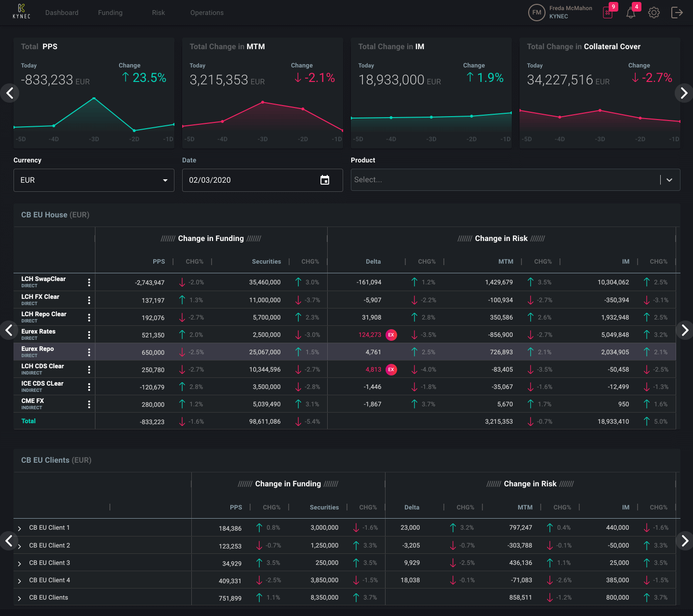Open three-dot menu for LCH SwapClear

tap(89, 282)
